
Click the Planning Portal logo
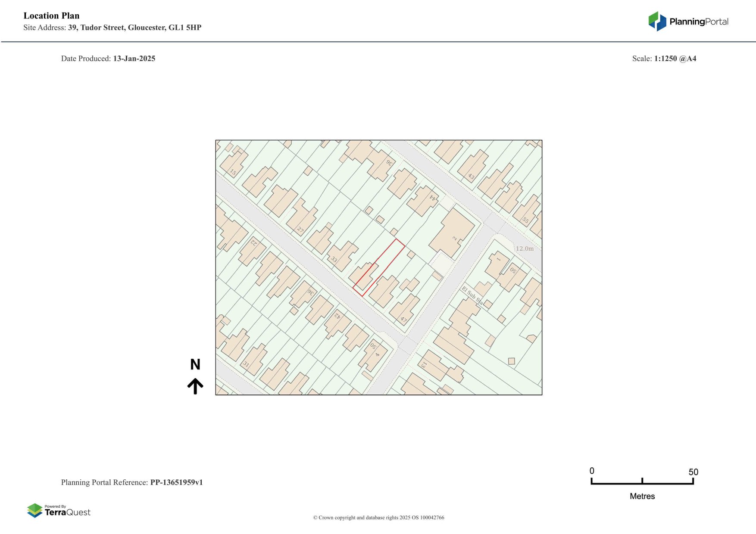pos(688,22)
